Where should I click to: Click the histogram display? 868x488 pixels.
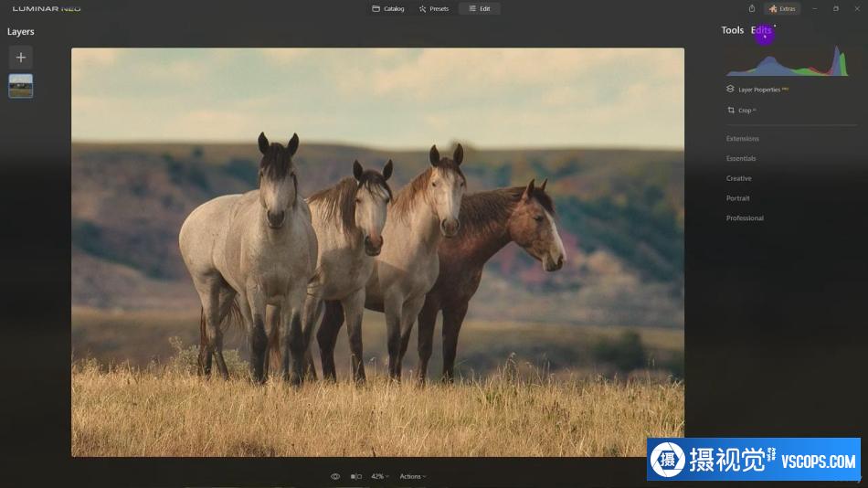coord(787,60)
